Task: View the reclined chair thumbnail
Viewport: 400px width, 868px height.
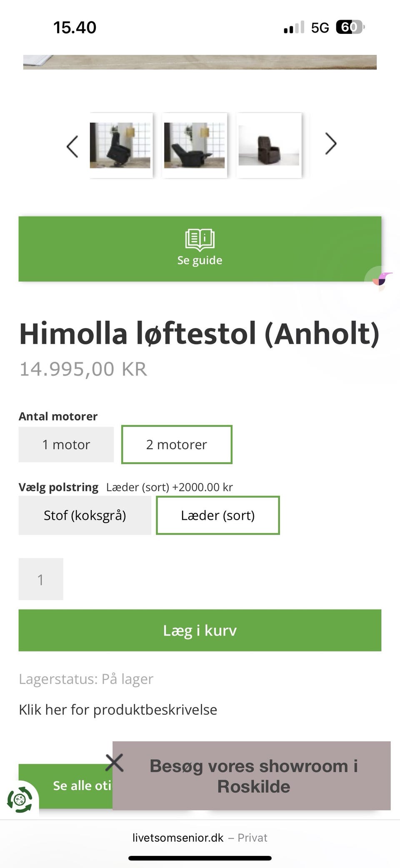Action: [x=195, y=146]
